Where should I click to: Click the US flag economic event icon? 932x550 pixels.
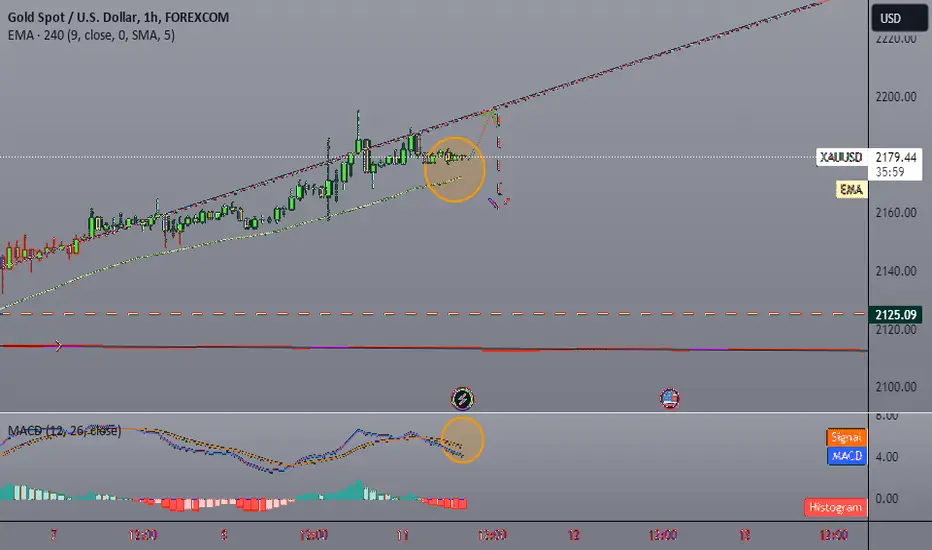point(669,398)
